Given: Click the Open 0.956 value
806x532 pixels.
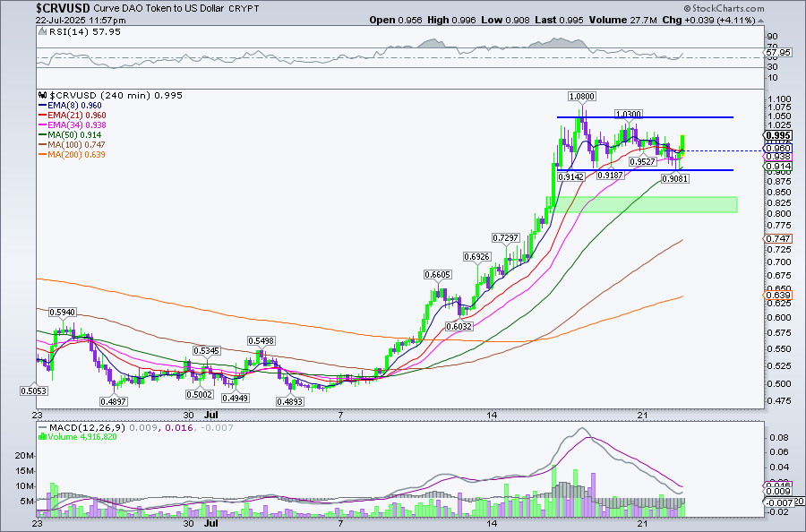Looking at the screenshot, I should 396,20.
